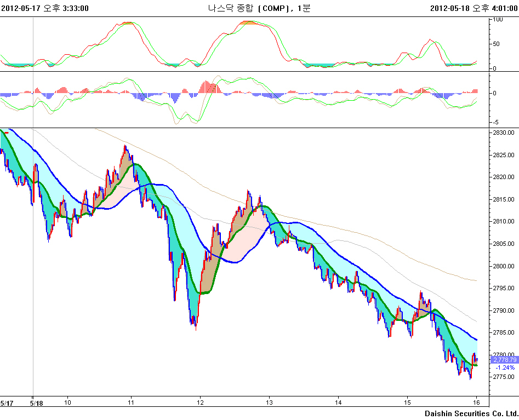Image resolution: width=519 pixels, height=420 pixels.
Task: Click the 12 hour label on time axis
Action: [200, 402]
